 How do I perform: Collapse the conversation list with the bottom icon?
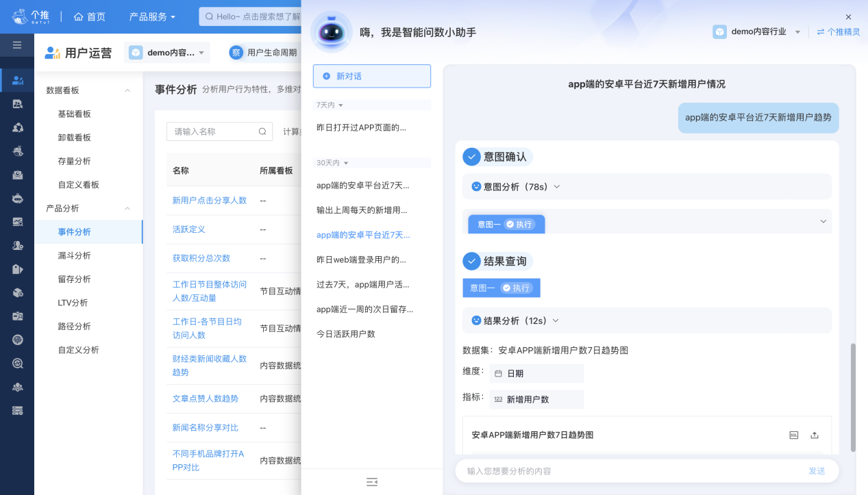(372, 482)
